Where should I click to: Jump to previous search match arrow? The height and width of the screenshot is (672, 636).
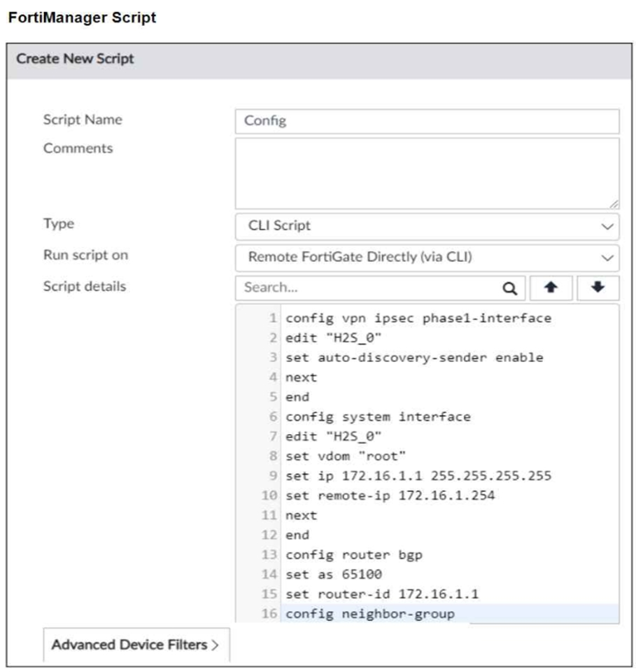551,288
